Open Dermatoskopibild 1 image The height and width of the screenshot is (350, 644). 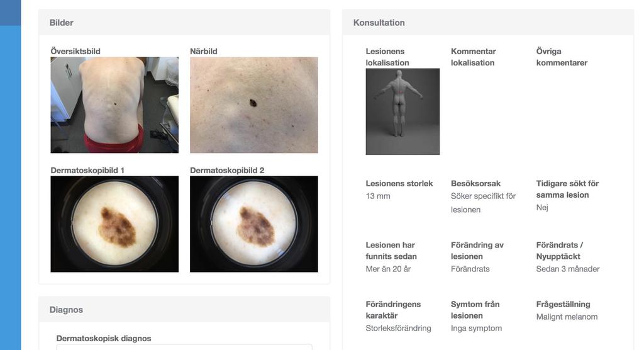114,224
